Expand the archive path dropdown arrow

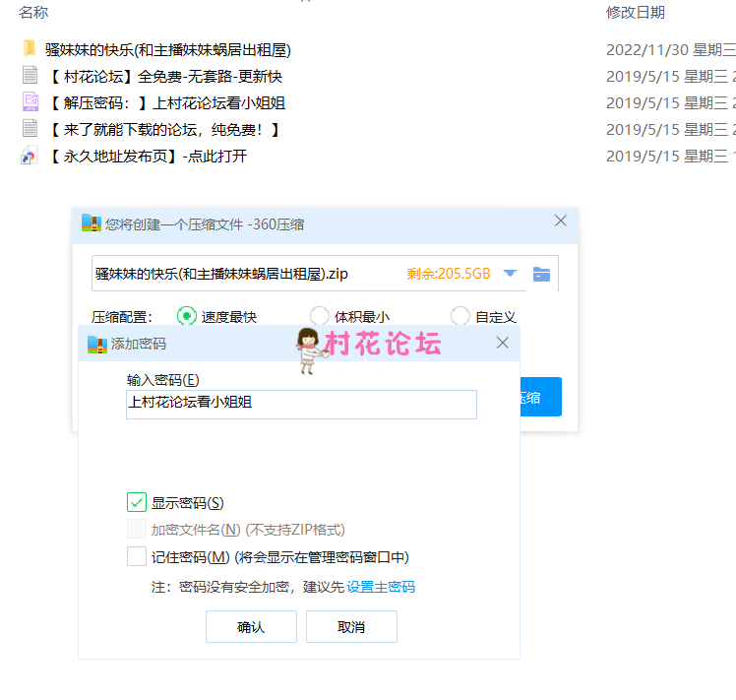coord(510,274)
